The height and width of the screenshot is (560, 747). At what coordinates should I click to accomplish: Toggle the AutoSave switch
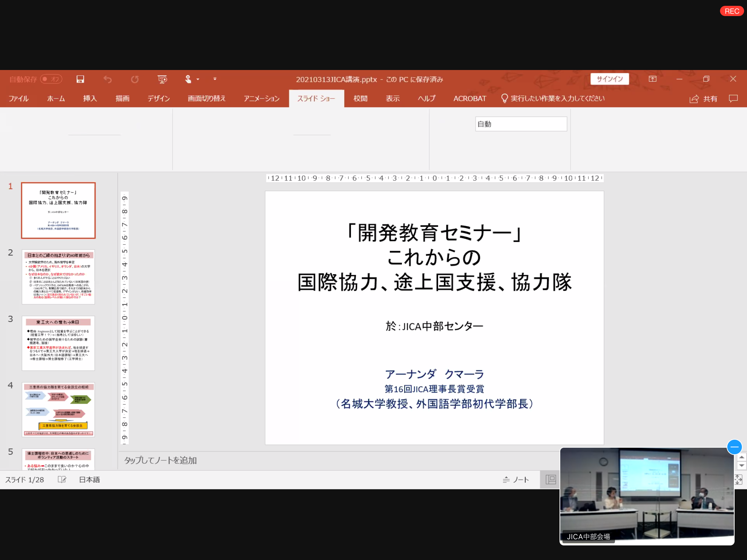click(51, 79)
